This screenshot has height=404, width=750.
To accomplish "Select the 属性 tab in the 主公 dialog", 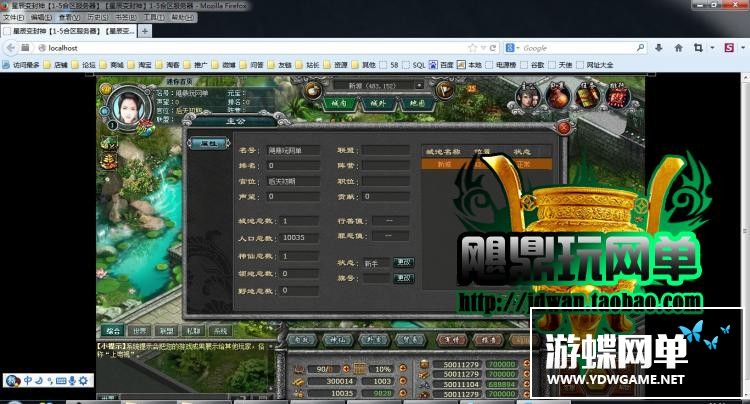I will 209,143.
